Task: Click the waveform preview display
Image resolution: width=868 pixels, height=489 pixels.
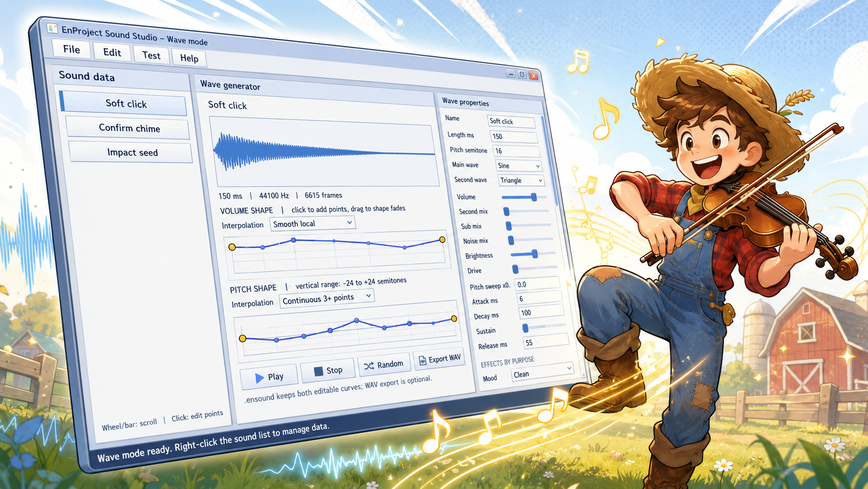Action: [x=325, y=152]
